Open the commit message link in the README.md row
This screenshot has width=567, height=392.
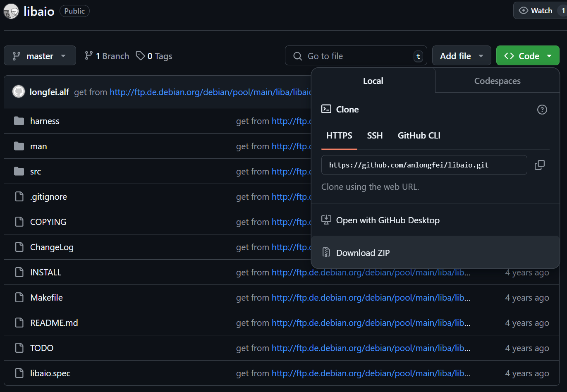(x=371, y=323)
